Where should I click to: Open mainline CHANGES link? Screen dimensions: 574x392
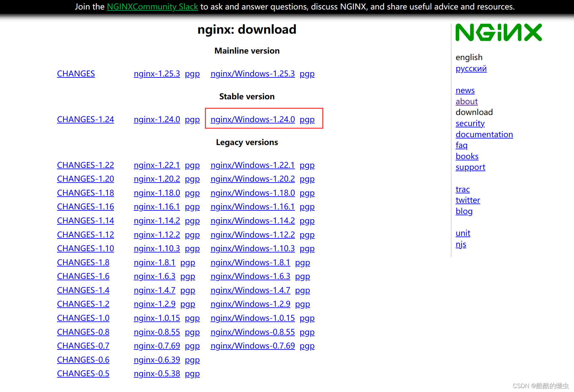(x=76, y=74)
